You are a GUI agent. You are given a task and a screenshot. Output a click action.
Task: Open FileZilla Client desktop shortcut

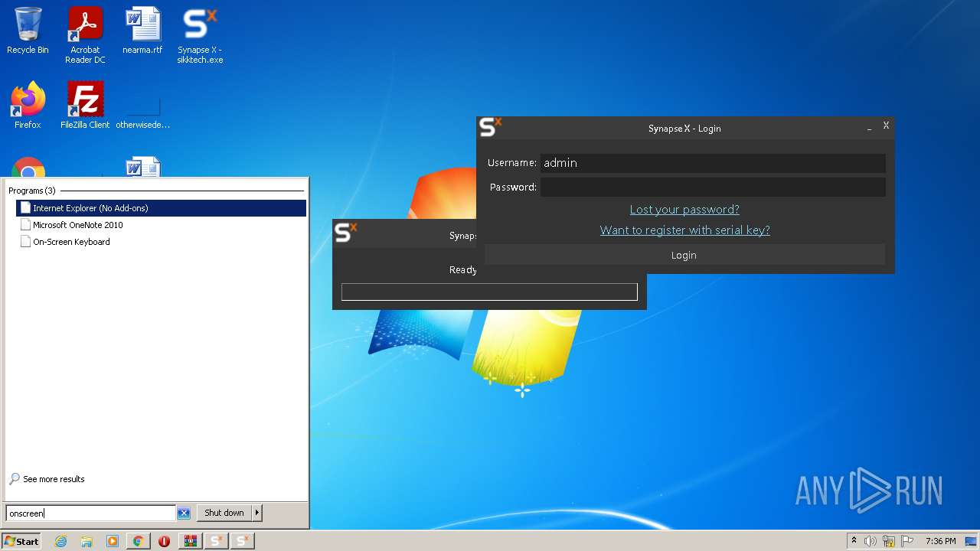click(x=85, y=106)
